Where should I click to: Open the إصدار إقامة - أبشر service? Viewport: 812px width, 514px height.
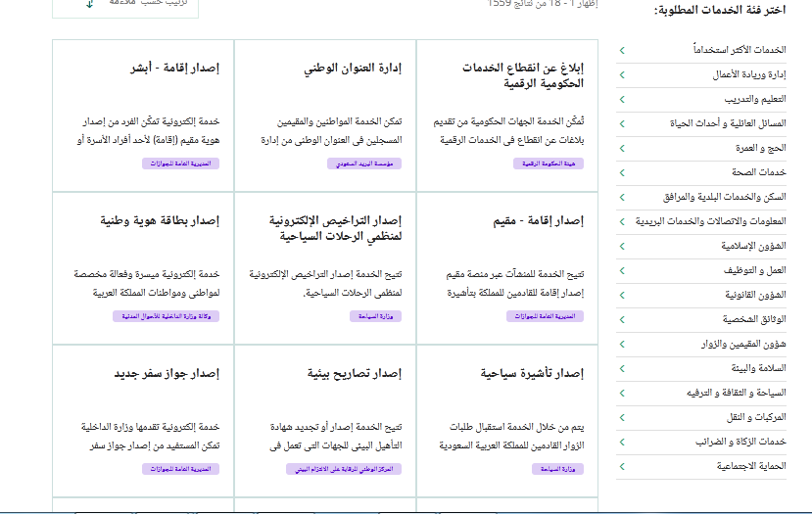point(174,68)
